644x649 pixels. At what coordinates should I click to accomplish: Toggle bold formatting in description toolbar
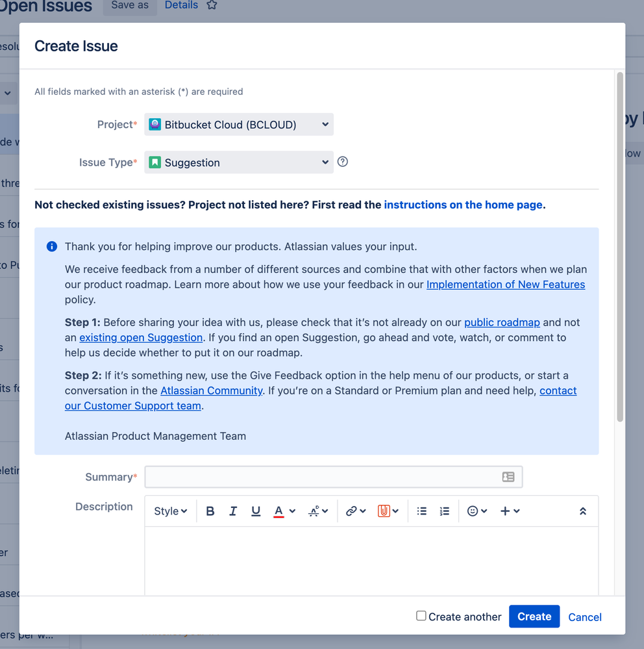click(x=210, y=511)
